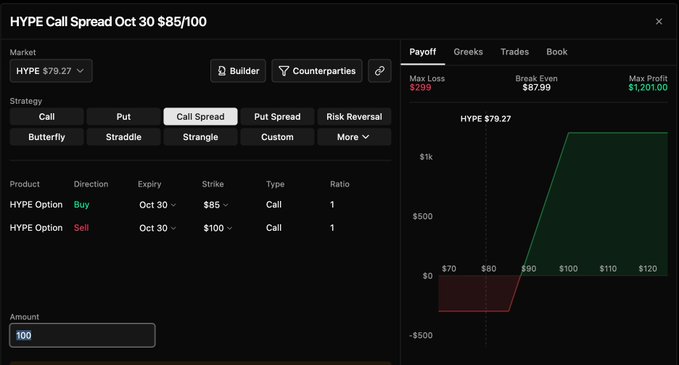Click the HYPE $79.27 chart marker label
679x365 pixels.
[x=485, y=119]
